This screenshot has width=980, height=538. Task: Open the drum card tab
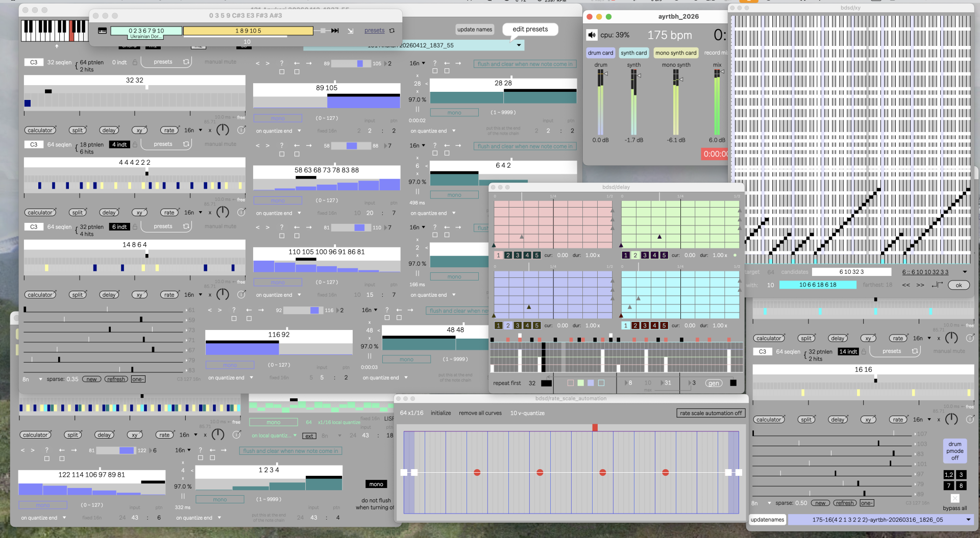pyautogui.click(x=600, y=53)
